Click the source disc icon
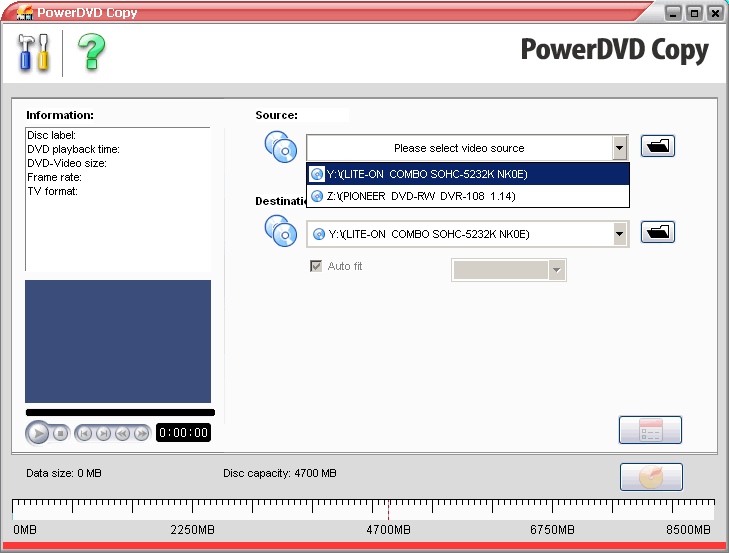729x553 pixels. click(x=280, y=147)
